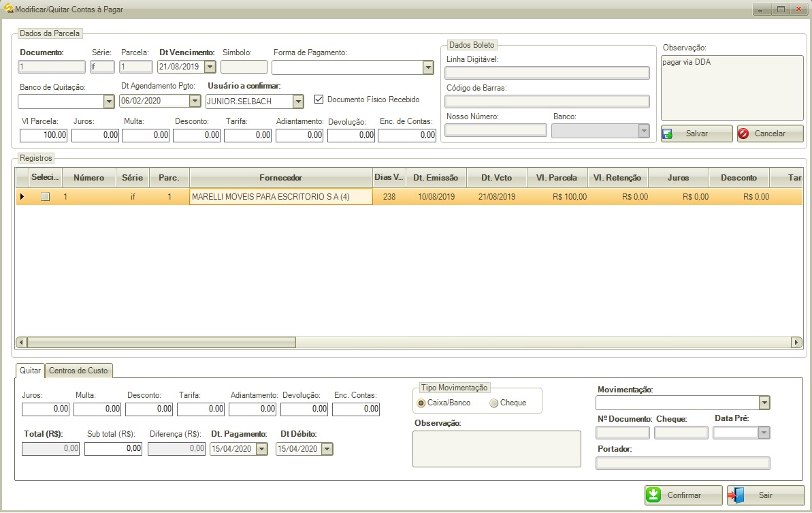Click the Vl Parcela field showing 100,00

(44, 136)
